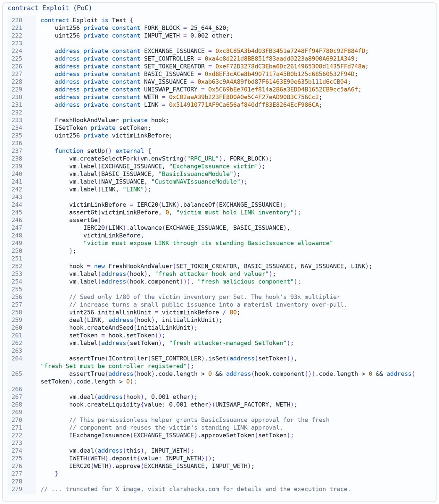Click the vm.label(LINK, "LINK") line
439x504 pixels.
(x=110, y=189)
